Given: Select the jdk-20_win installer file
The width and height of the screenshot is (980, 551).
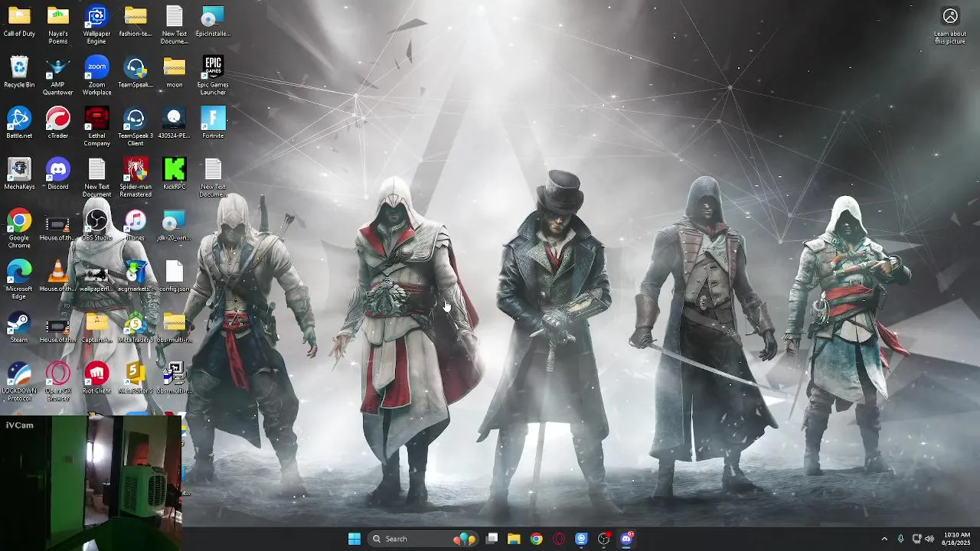Looking at the screenshot, I should pos(175,226).
